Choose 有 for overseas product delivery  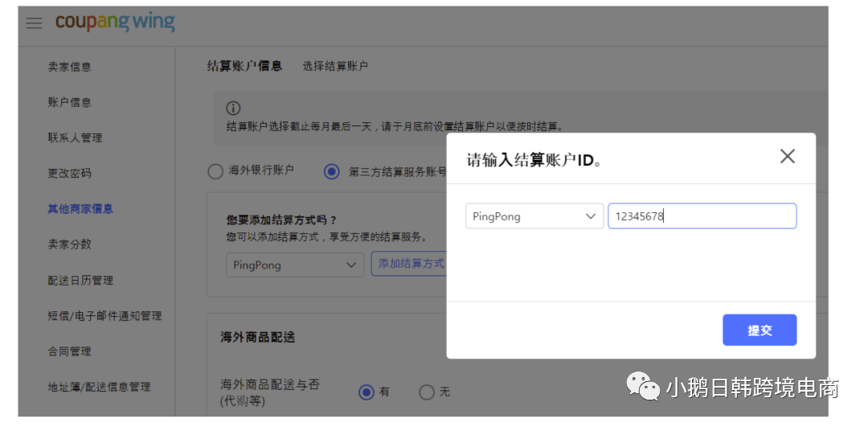tap(366, 392)
